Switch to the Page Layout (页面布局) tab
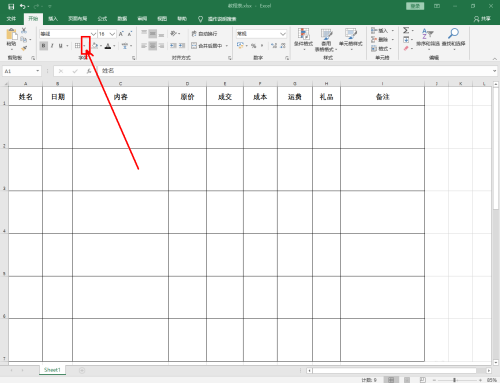This screenshot has height=383, width=500. 78,19
